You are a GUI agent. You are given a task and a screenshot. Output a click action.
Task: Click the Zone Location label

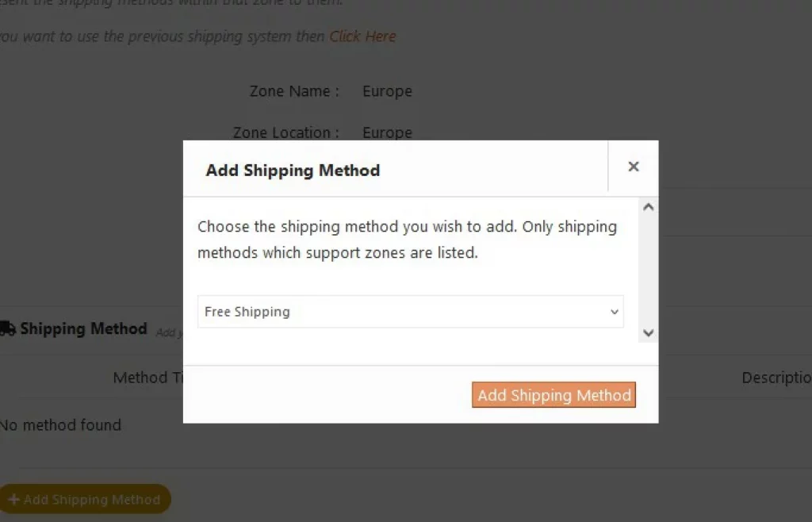(286, 132)
